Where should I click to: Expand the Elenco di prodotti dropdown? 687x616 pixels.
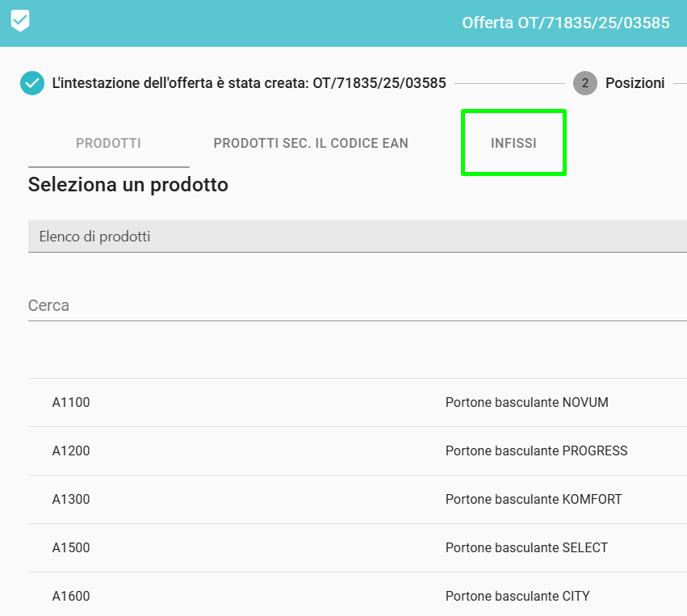[355, 237]
